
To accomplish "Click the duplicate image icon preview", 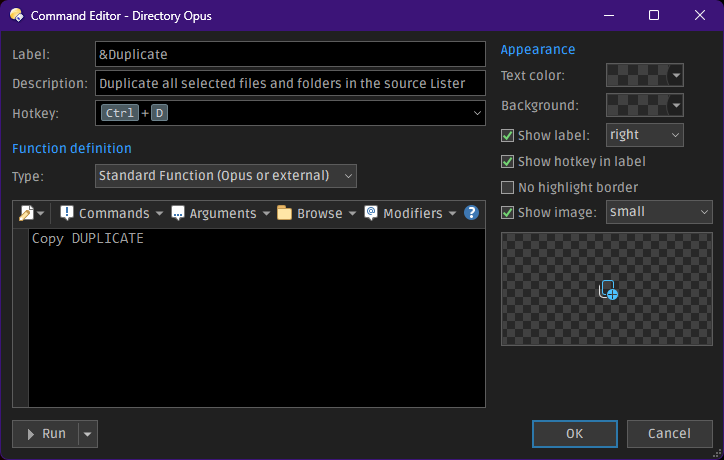I will (608, 291).
